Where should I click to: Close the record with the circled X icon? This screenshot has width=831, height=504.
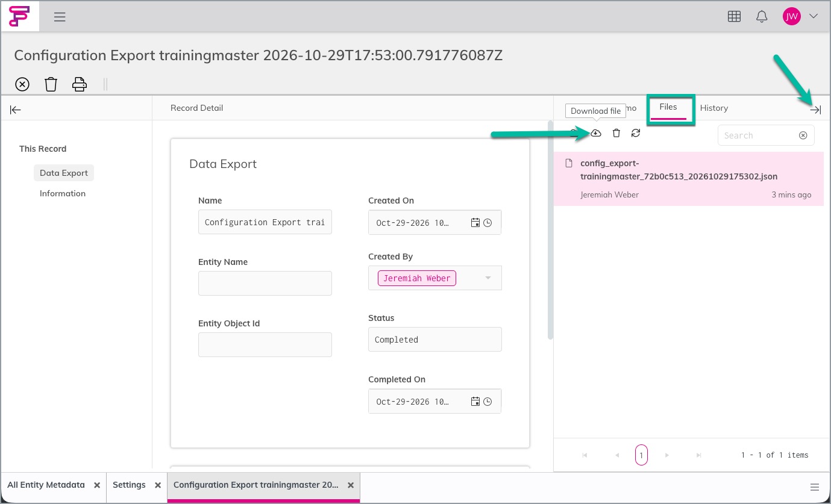tap(22, 84)
